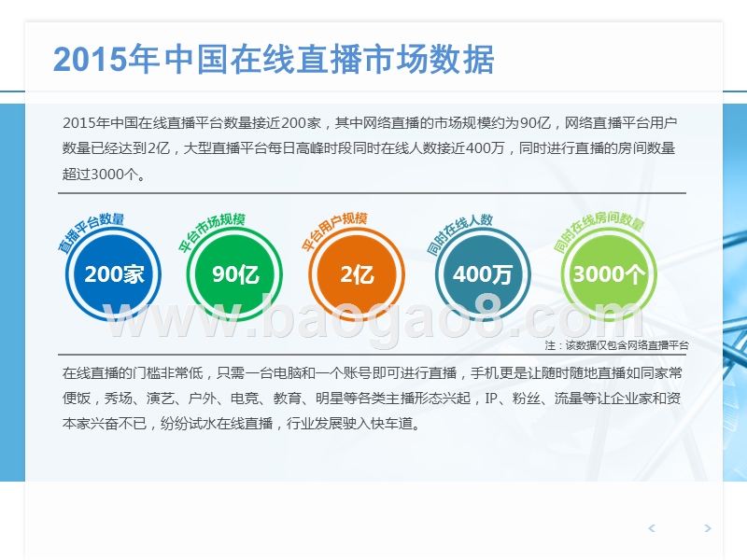Select the green 90亿 circle
The image size is (747, 560).
pyautogui.click(x=235, y=274)
